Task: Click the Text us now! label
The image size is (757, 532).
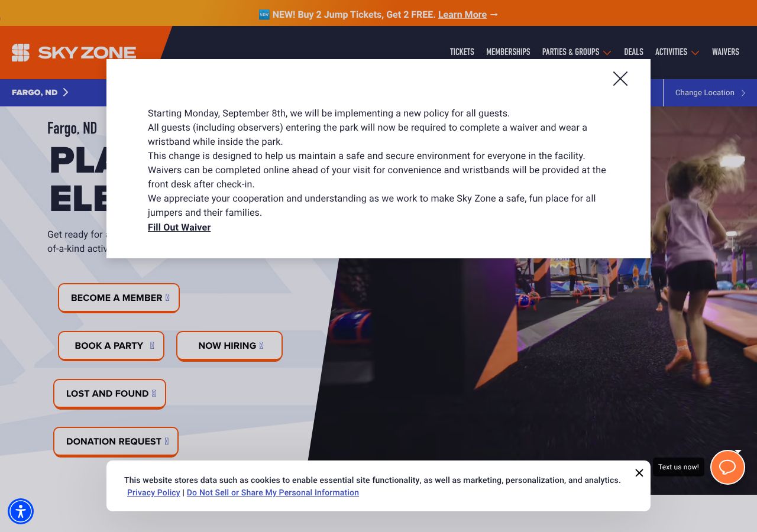Action: pyautogui.click(x=678, y=467)
